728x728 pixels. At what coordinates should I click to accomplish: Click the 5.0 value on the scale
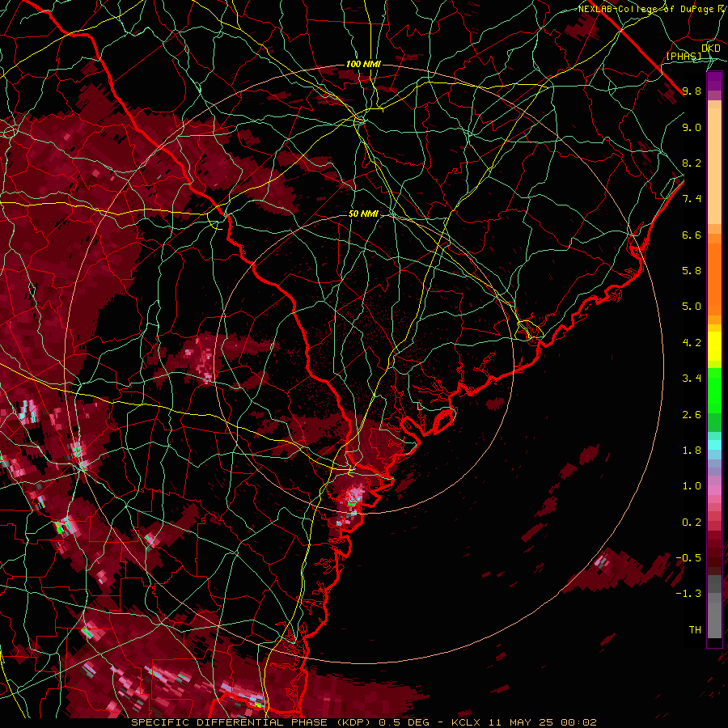(x=692, y=307)
